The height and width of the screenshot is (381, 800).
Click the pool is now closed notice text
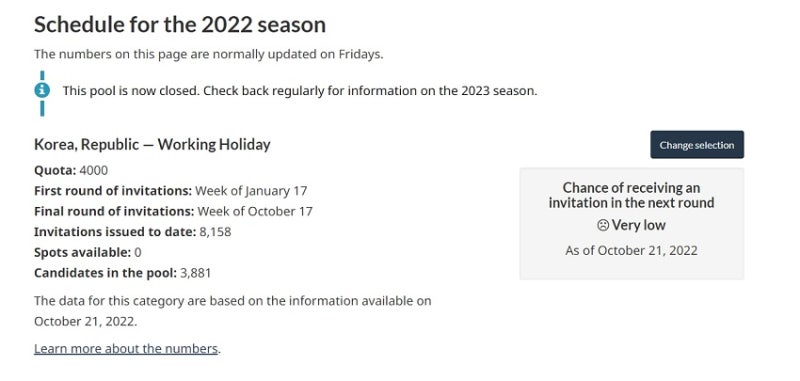pos(299,91)
